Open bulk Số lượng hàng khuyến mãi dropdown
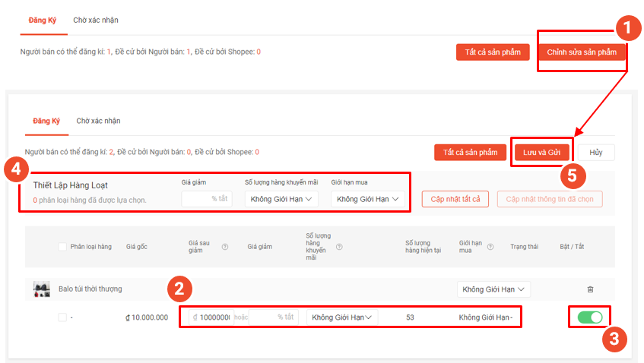 point(281,199)
